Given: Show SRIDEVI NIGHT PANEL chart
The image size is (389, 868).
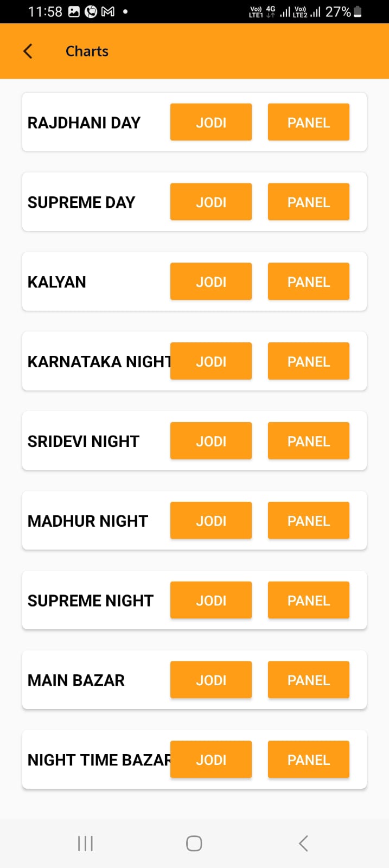Looking at the screenshot, I should (x=309, y=441).
